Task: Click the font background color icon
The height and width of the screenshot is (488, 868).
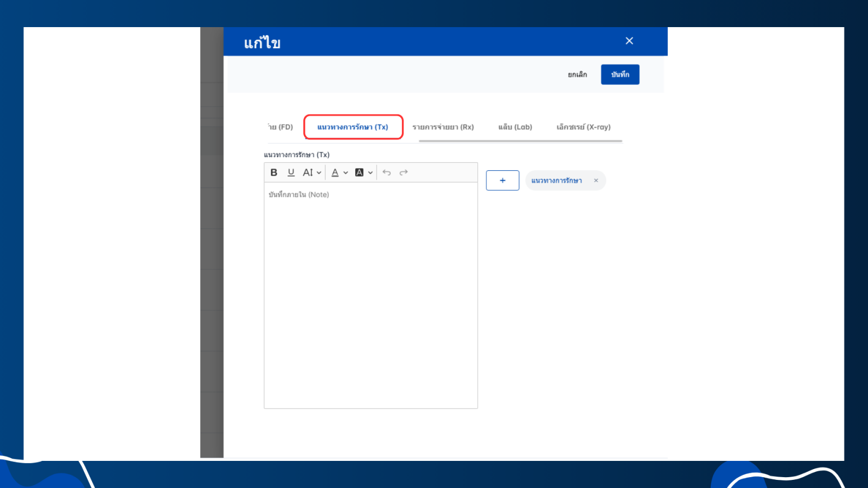Action: [359, 172]
